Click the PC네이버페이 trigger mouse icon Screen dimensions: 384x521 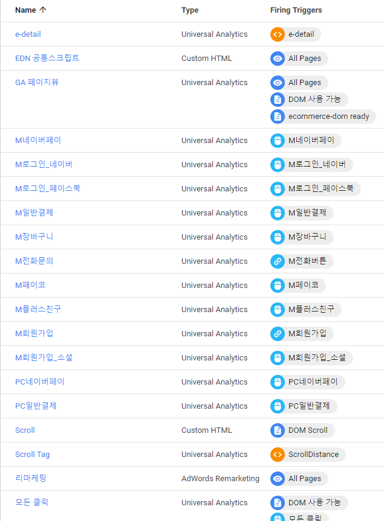point(277,382)
